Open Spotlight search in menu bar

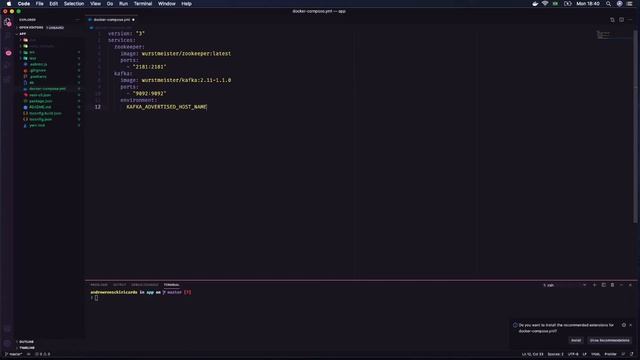608,4
